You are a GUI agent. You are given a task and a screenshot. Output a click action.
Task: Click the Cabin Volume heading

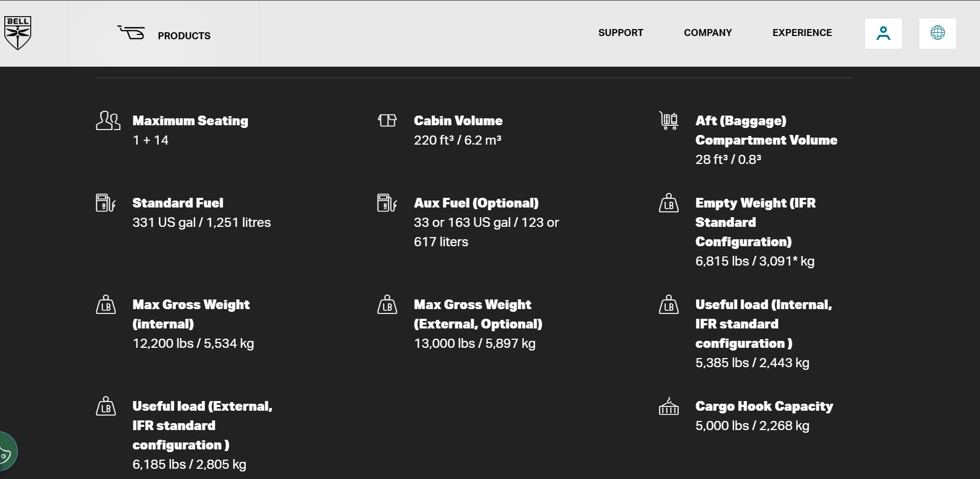tap(458, 121)
